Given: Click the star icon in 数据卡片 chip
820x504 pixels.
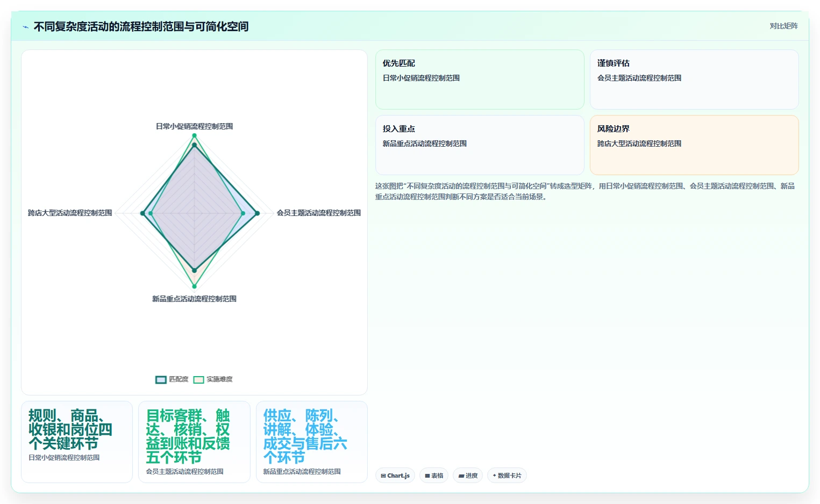Looking at the screenshot, I should click(x=495, y=476).
